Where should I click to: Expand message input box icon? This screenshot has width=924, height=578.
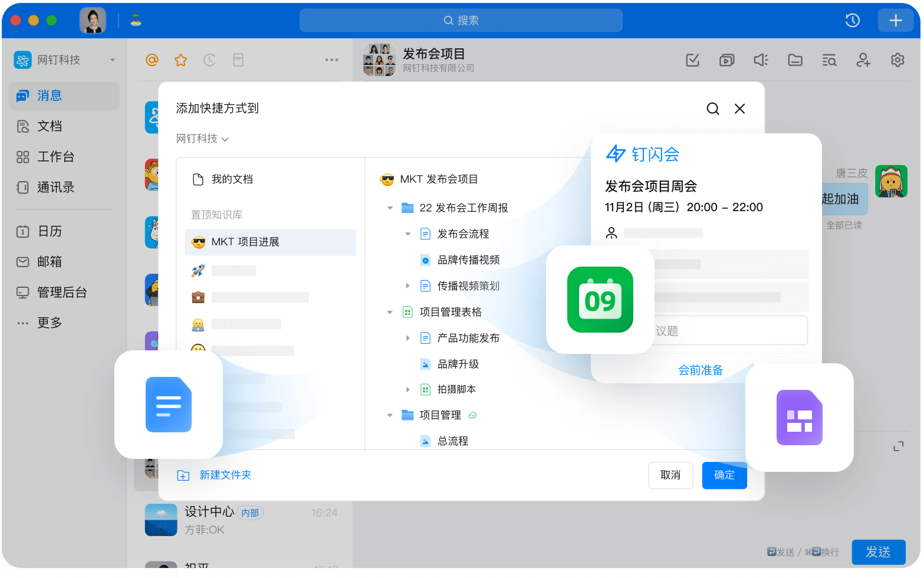click(x=898, y=446)
